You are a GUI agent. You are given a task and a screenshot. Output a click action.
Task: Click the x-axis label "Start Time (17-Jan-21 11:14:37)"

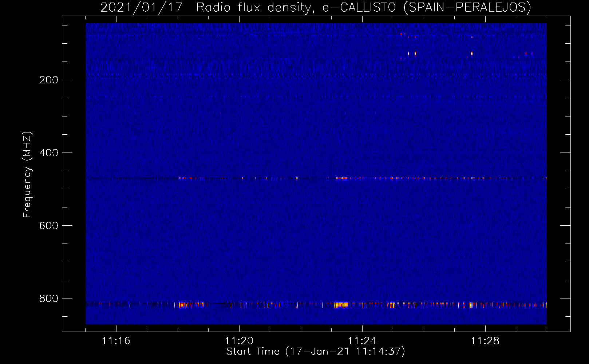[x=316, y=352]
